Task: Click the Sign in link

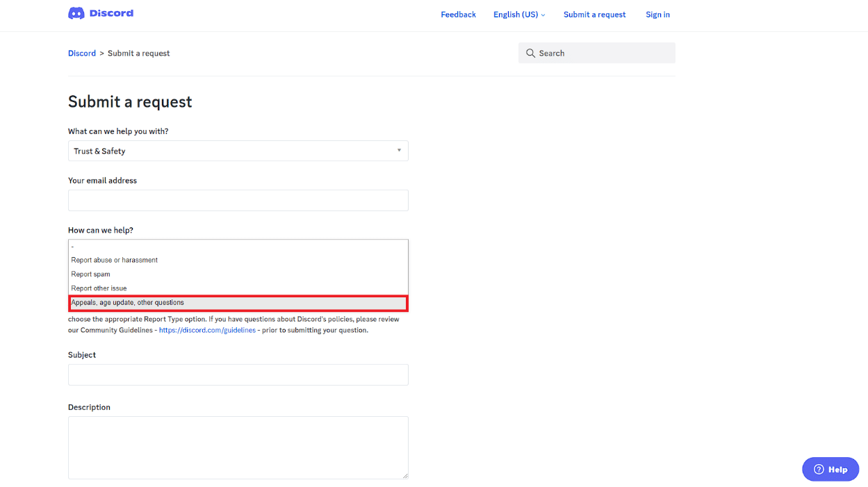Action: [657, 15]
